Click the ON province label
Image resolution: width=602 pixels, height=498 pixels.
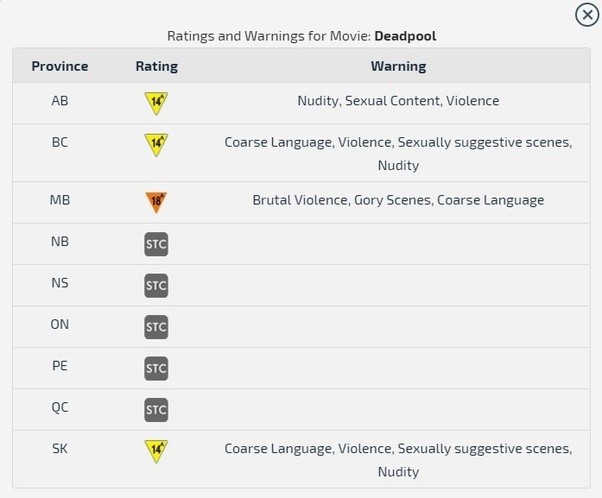pos(60,324)
